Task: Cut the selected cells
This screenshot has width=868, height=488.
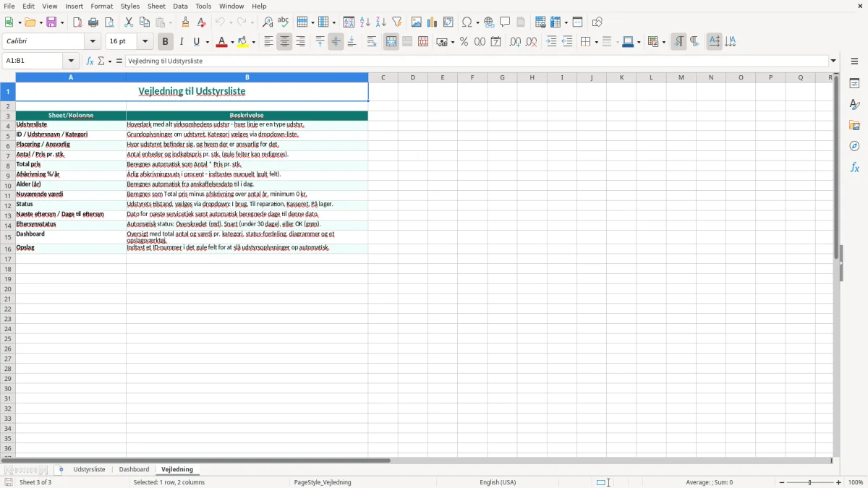Action: pyautogui.click(x=129, y=22)
